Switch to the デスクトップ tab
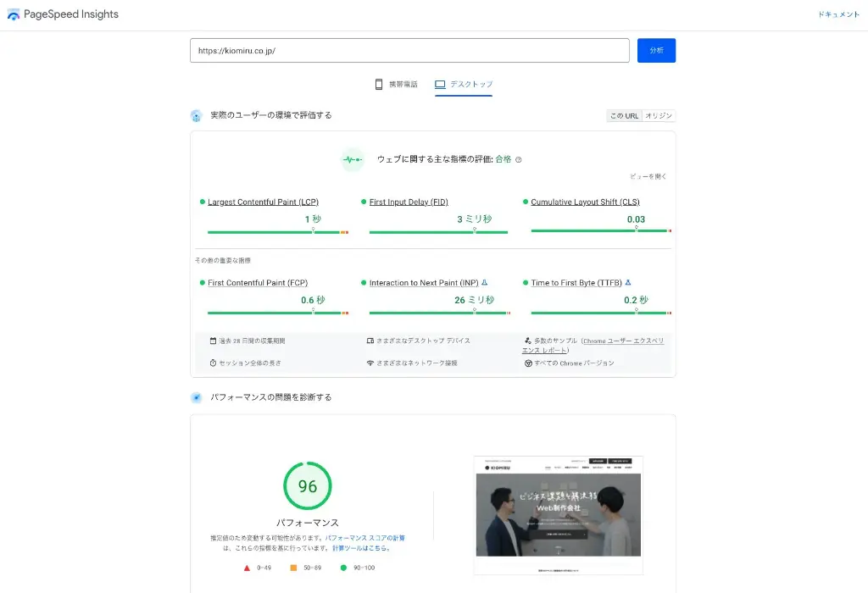868x593 pixels. coord(463,84)
